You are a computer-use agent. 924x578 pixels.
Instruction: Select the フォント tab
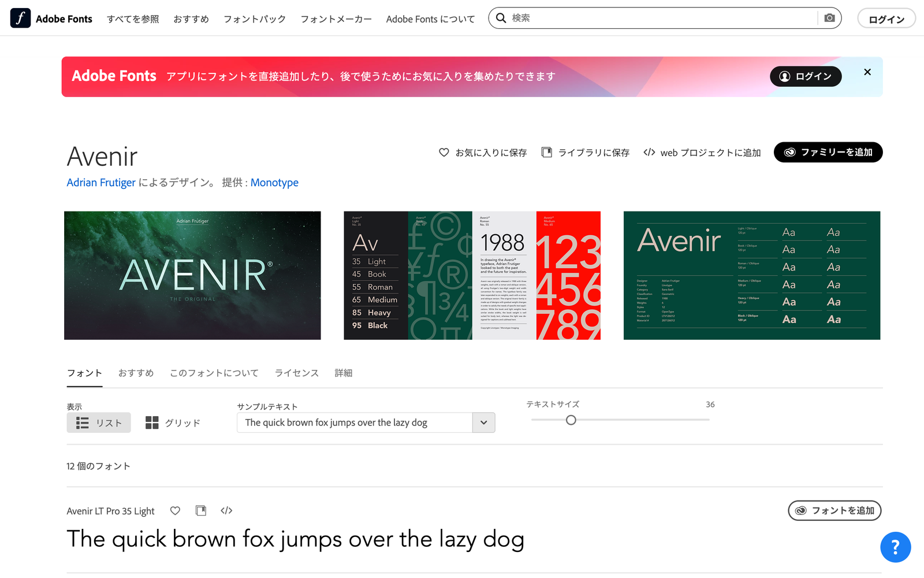[84, 373]
